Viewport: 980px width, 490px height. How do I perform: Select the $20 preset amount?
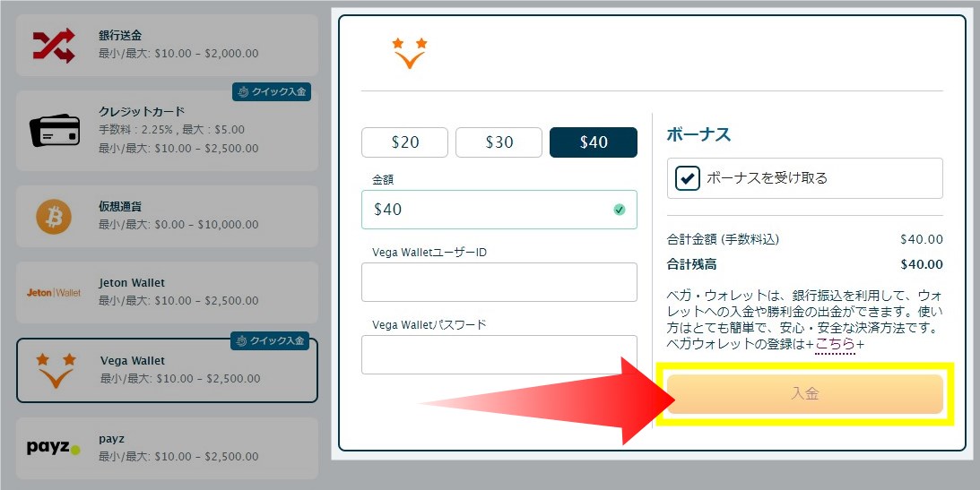(x=404, y=142)
